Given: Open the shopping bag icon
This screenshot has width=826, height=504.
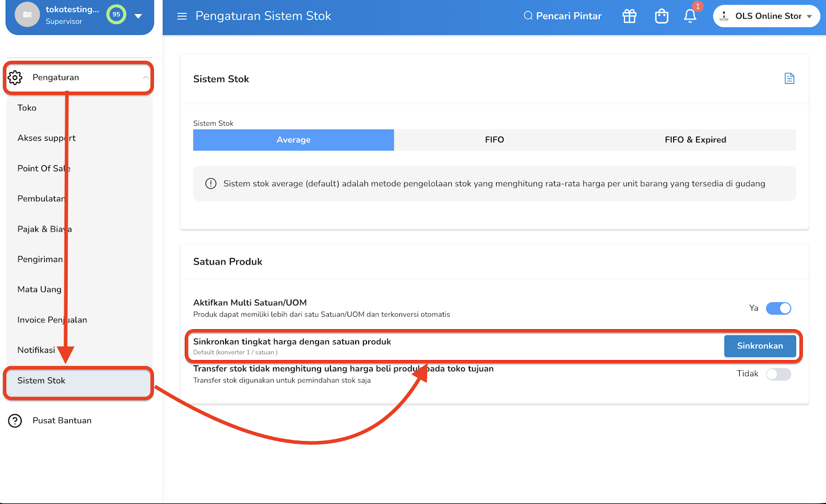Looking at the screenshot, I should pyautogui.click(x=661, y=17).
